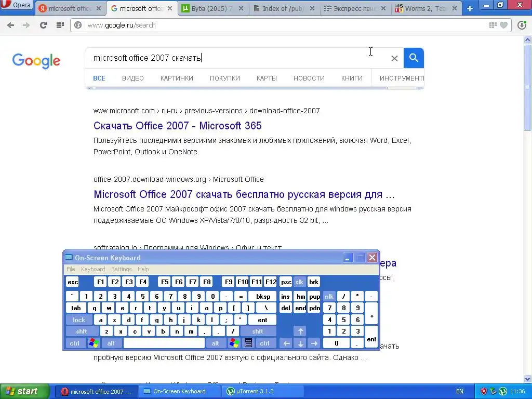Click the page scrollbar down arrow
The width and height of the screenshot is (532, 399).
[528, 379]
